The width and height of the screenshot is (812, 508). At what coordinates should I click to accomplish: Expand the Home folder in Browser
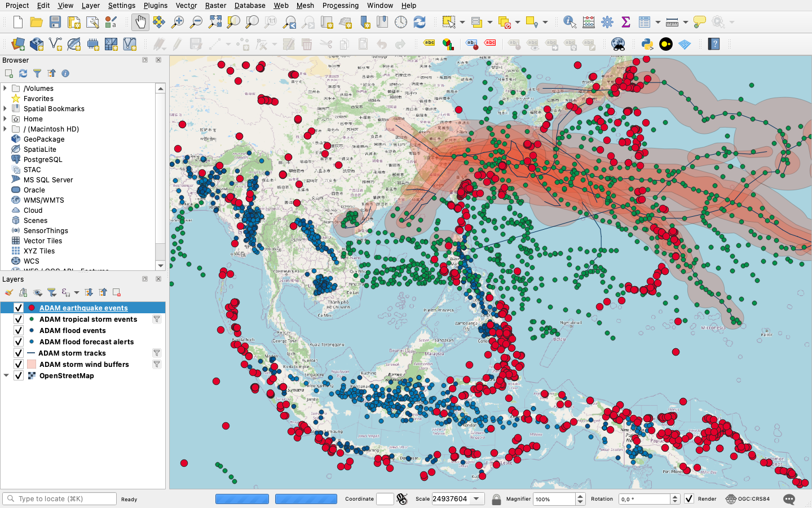[5, 119]
